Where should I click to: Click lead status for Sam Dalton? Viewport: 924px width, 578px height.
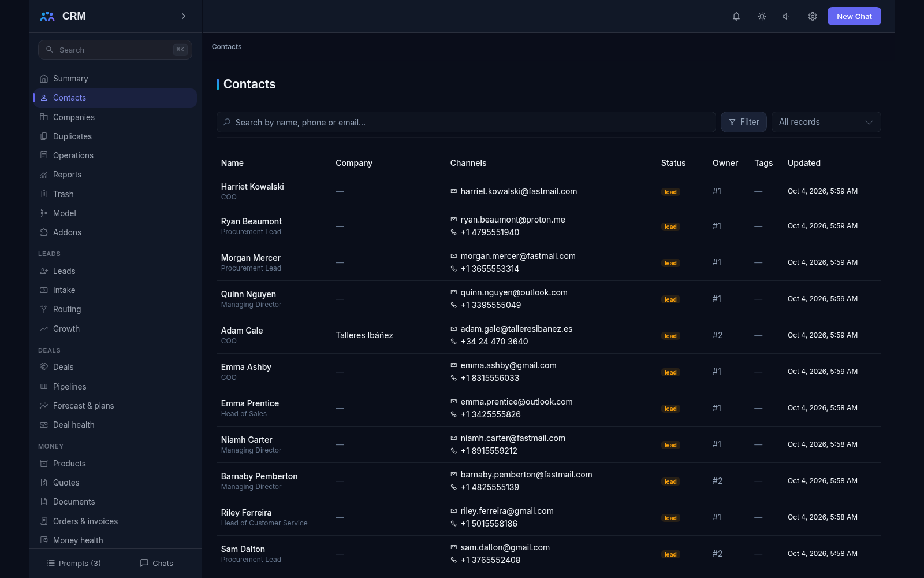(670, 554)
